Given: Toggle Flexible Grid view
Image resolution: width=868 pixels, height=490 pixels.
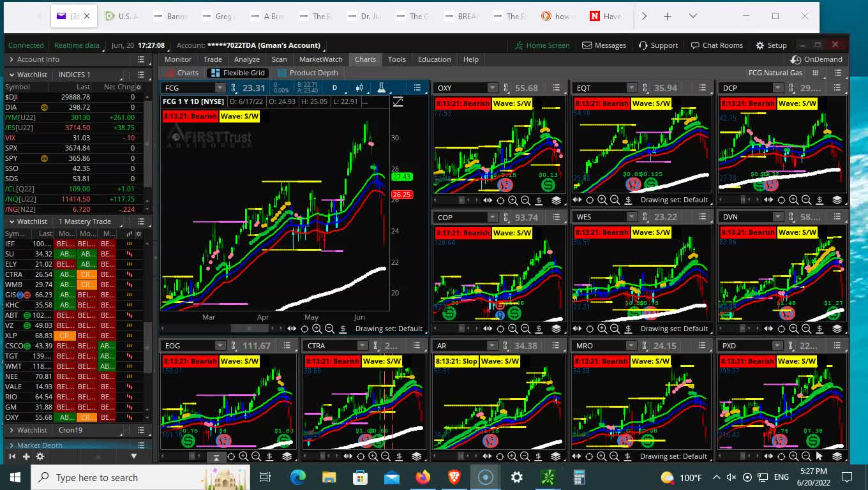Looking at the screenshot, I should tap(237, 73).
